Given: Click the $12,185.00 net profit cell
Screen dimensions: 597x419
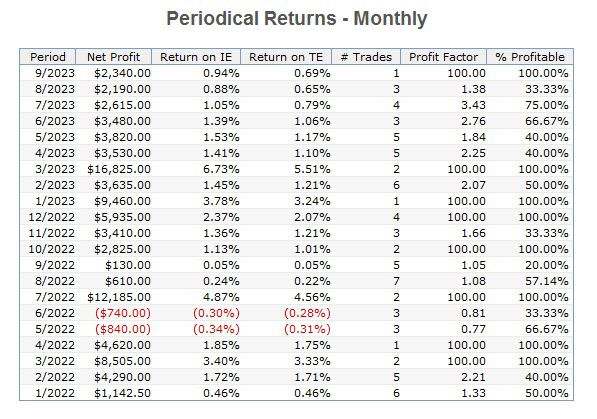Looking at the screenshot, I should tap(119, 297).
